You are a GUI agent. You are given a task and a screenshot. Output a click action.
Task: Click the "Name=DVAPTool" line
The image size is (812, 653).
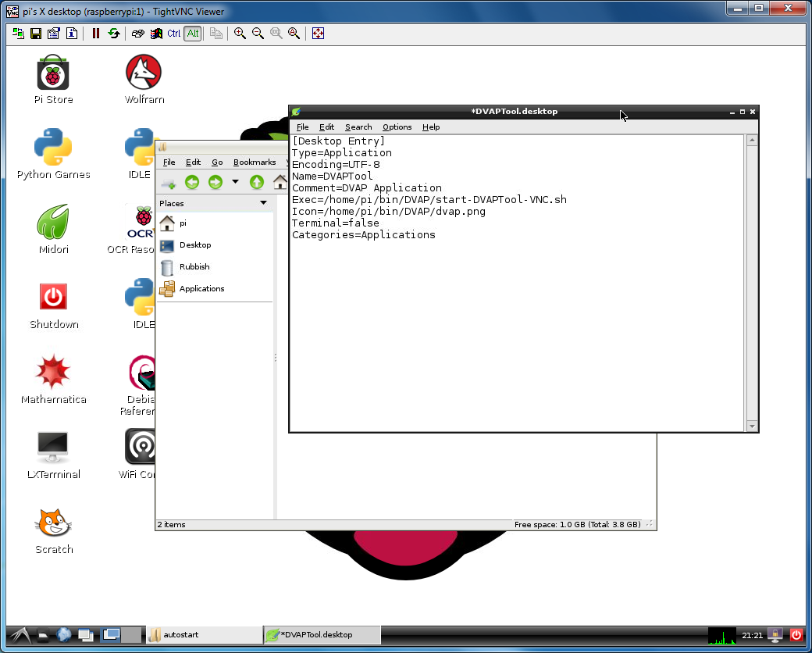pos(332,177)
